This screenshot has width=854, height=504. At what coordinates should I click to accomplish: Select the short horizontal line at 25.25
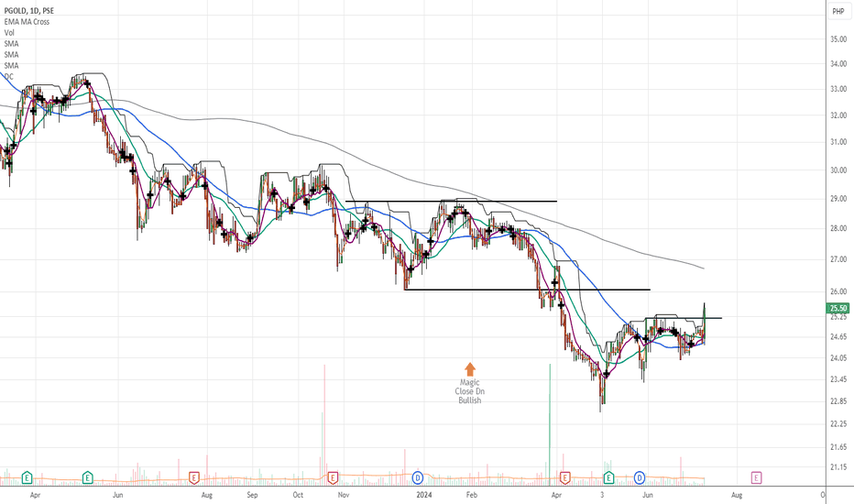684,318
